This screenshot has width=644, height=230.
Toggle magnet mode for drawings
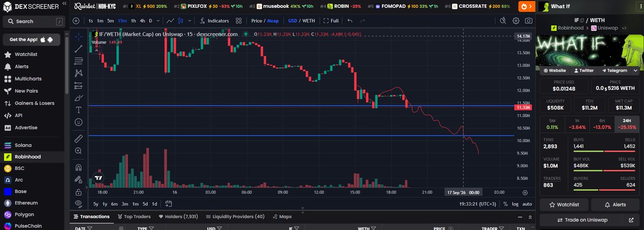click(79, 167)
